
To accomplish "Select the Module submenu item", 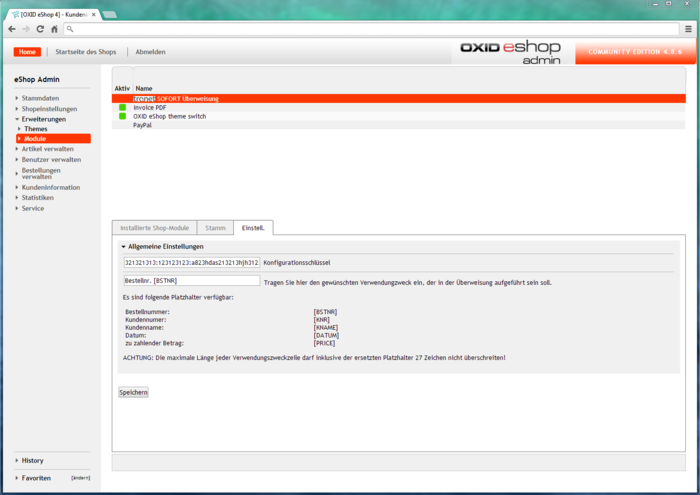I will click(53, 139).
